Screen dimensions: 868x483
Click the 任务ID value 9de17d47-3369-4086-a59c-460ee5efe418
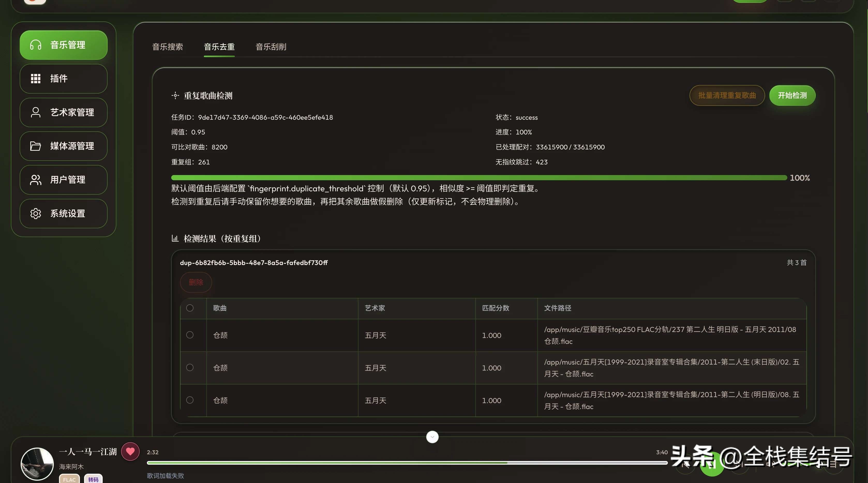[266, 118]
